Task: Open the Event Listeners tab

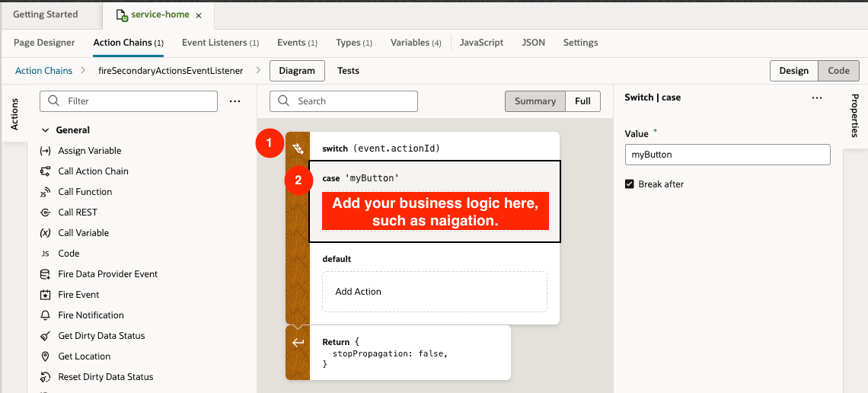Action: (x=220, y=43)
